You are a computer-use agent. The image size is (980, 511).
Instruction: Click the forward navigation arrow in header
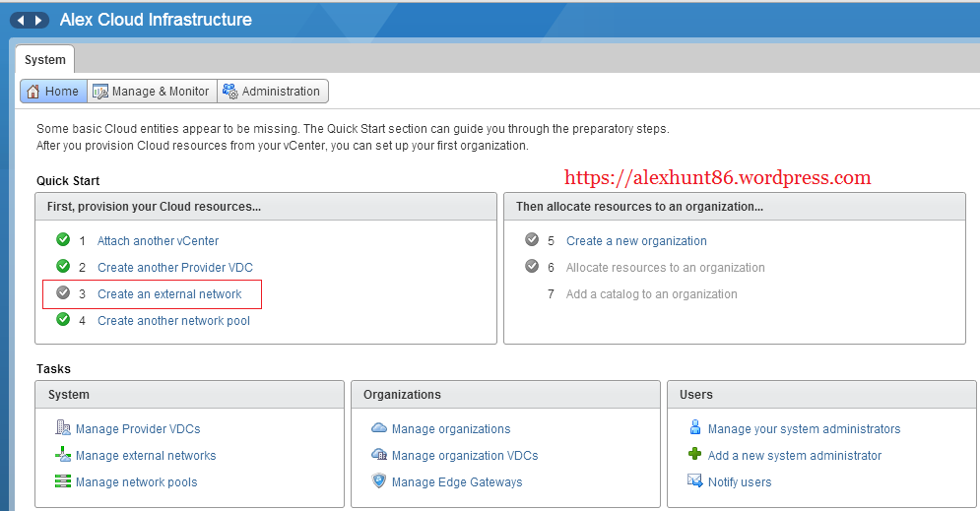pyautogui.click(x=38, y=20)
